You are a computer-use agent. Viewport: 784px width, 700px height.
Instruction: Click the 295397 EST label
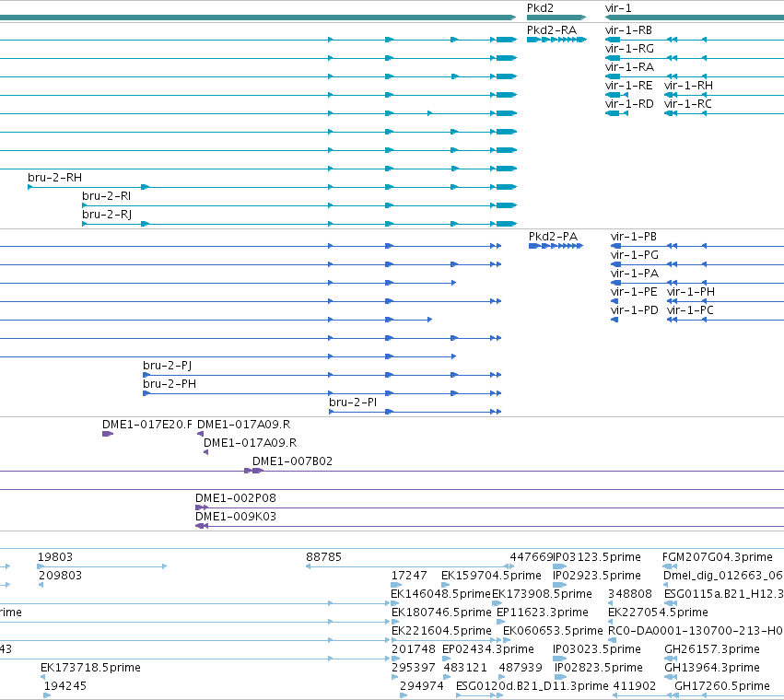[414, 669]
